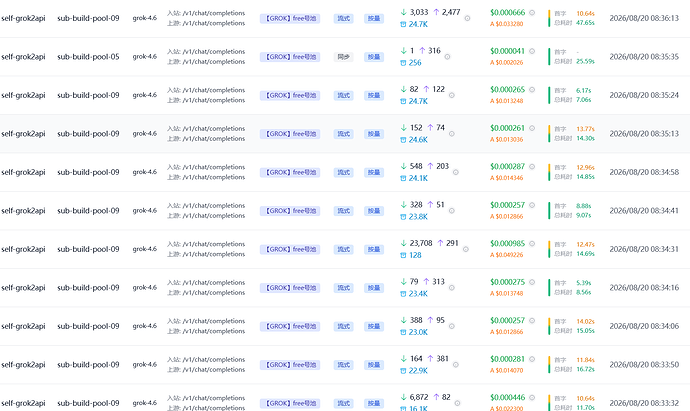Click the info icon after tokens 548 / 203
Screen dimensions: 690x411
point(455,172)
